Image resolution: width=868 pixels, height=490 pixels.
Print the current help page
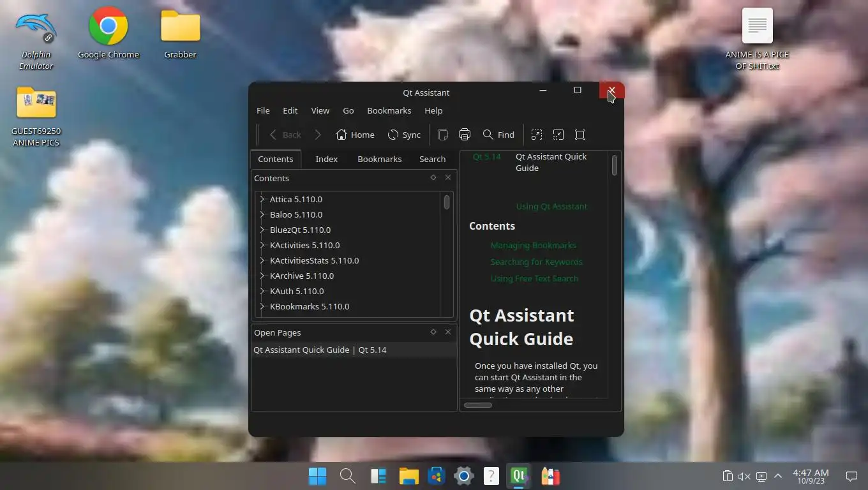(x=465, y=135)
